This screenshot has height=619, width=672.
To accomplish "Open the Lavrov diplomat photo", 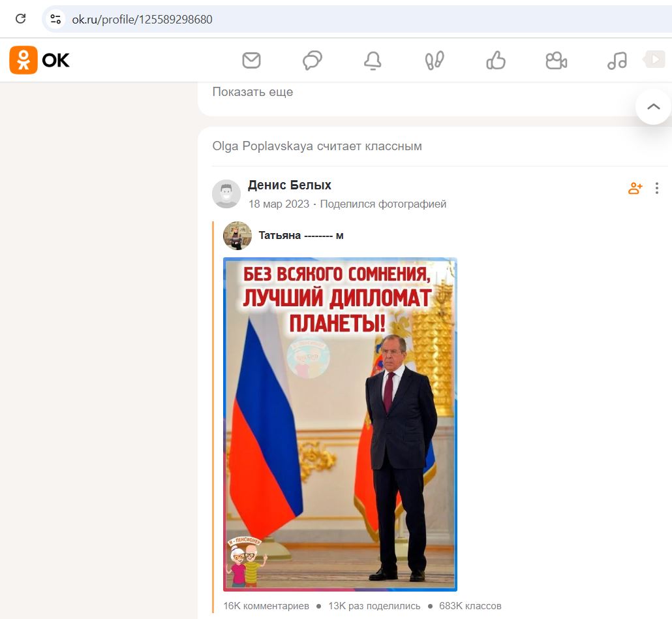I will [x=341, y=424].
